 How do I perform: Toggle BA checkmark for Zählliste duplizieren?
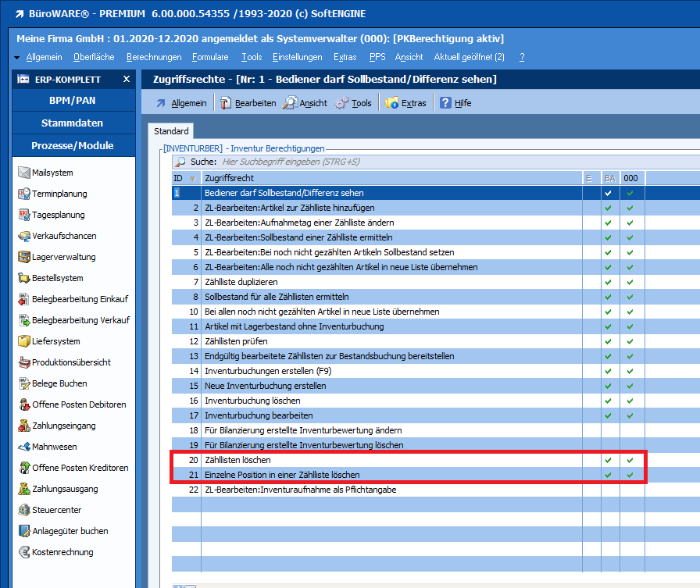(608, 282)
